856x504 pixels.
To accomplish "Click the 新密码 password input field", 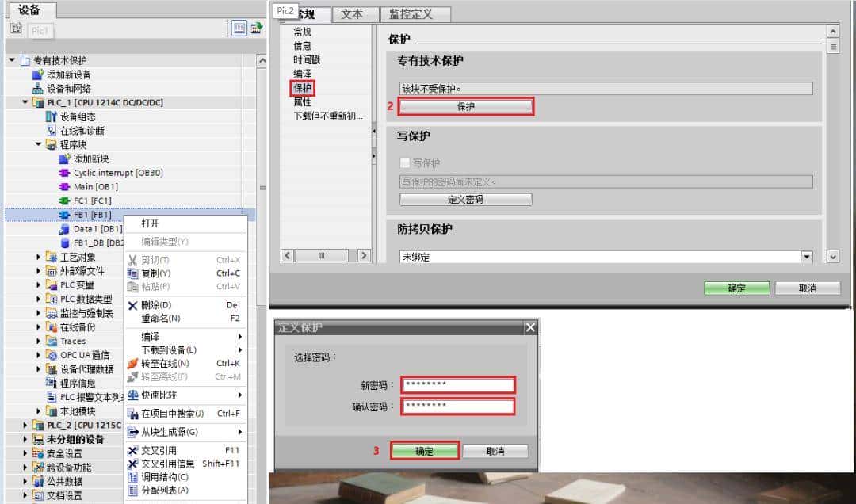I will pyautogui.click(x=457, y=384).
